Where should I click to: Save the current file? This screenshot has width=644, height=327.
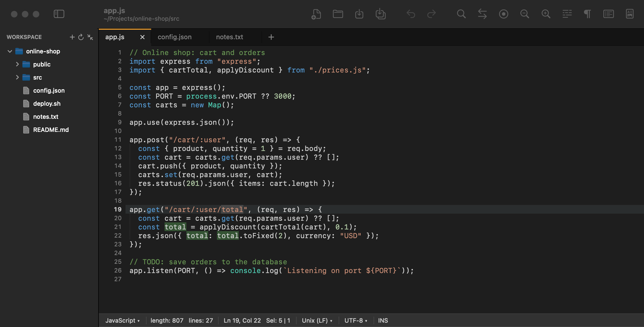(359, 14)
